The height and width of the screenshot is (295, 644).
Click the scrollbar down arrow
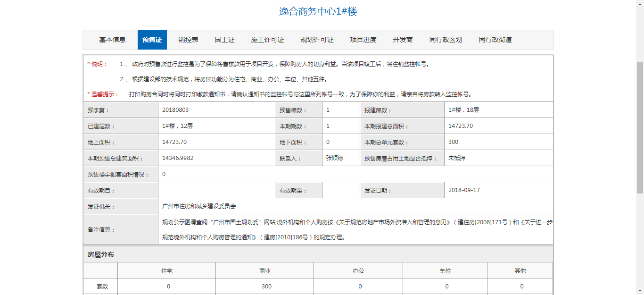[640, 291]
